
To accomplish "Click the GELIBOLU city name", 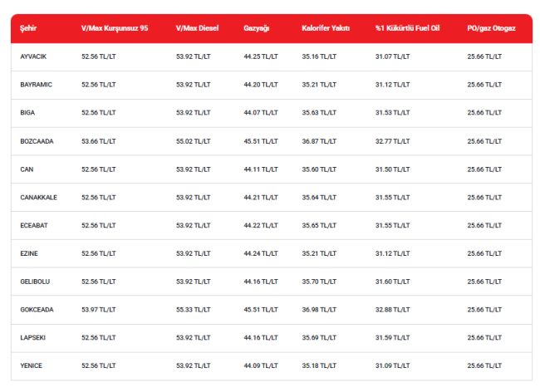I will point(35,282).
